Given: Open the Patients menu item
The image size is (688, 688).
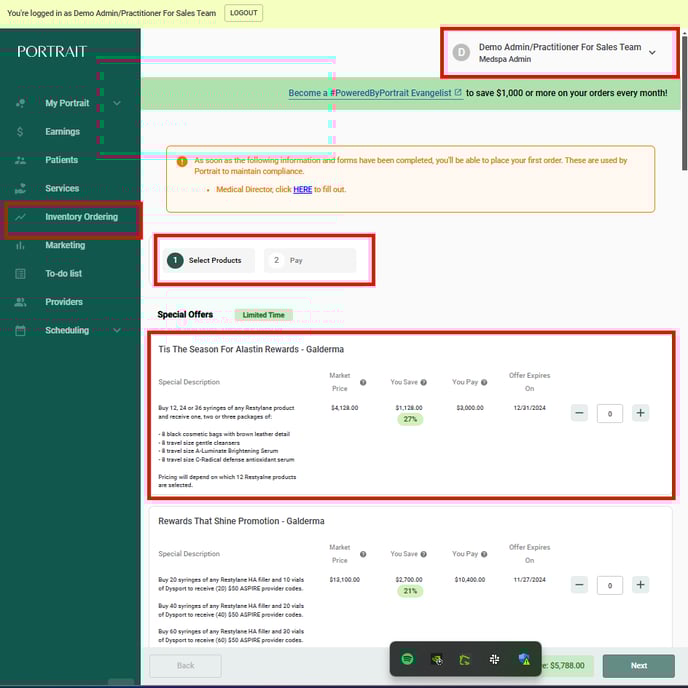Looking at the screenshot, I should [61, 160].
